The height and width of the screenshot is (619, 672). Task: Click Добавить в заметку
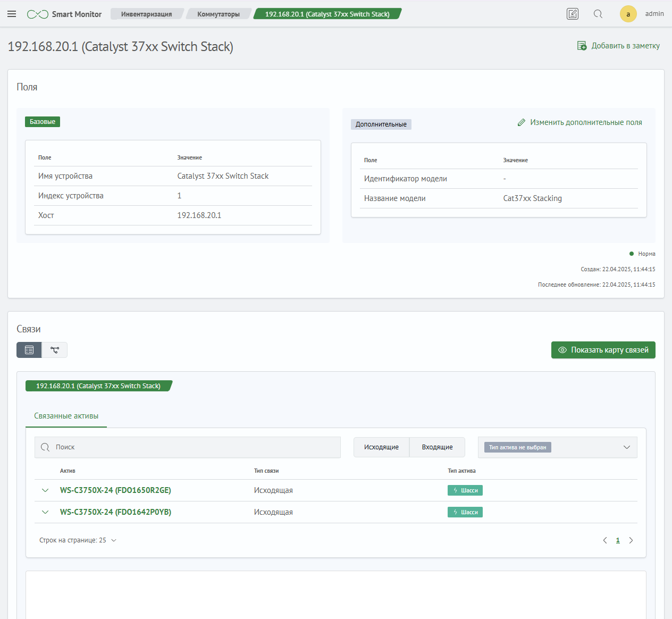click(x=619, y=46)
